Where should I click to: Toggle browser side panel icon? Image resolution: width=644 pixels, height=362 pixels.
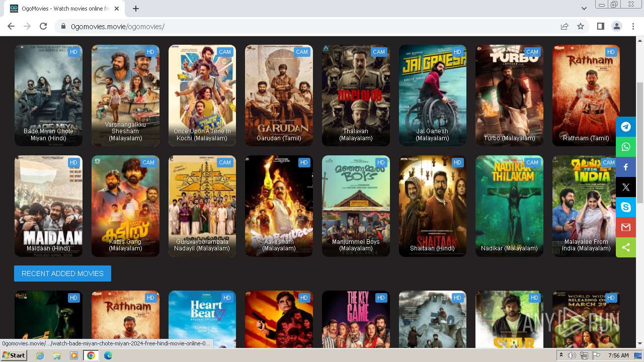click(x=600, y=26)
